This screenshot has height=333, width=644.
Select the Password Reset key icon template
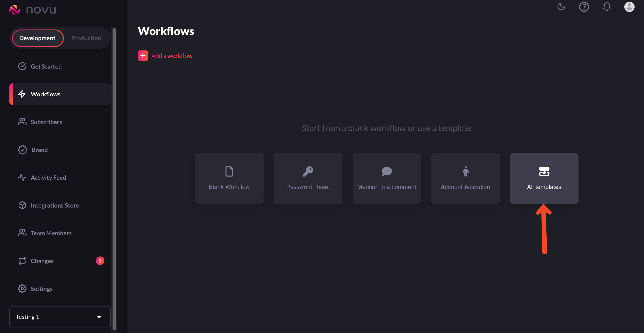pos(308,172)
